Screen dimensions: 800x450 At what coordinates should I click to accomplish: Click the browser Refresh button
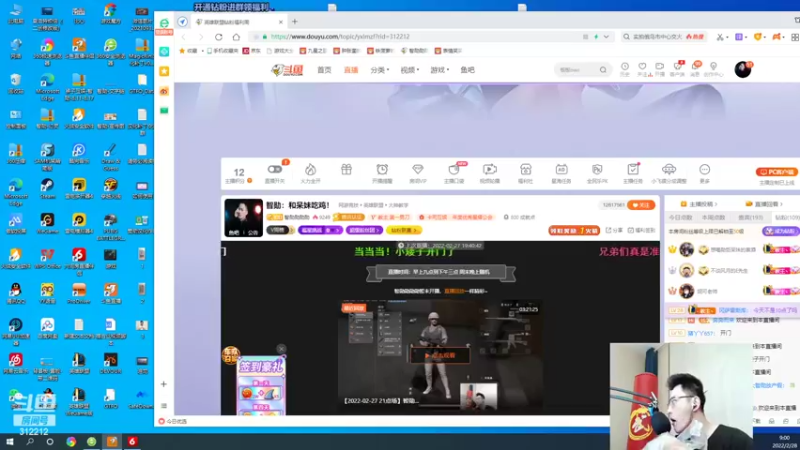point(219,37)
